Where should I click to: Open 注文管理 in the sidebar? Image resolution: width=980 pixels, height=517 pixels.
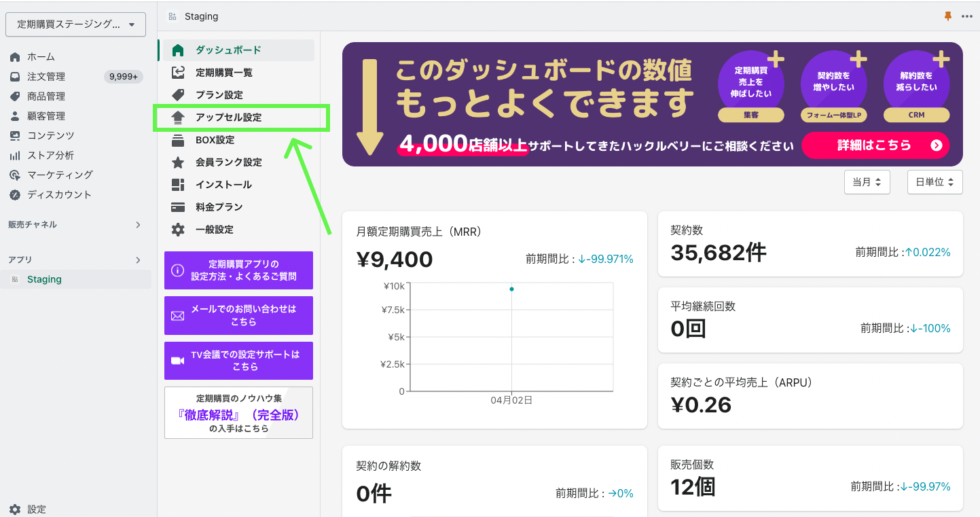(46, 77)
